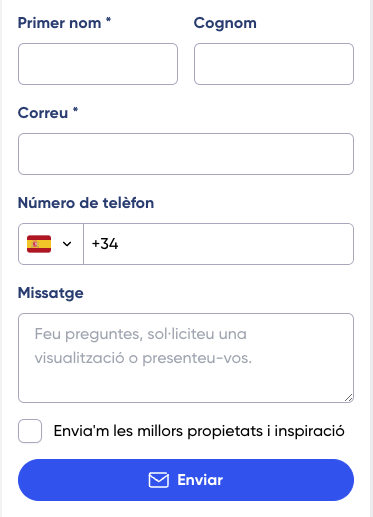Tick the Envia'm les millors propietats checkbox
The height and width of the screenshot is (517, 373).
30,431
